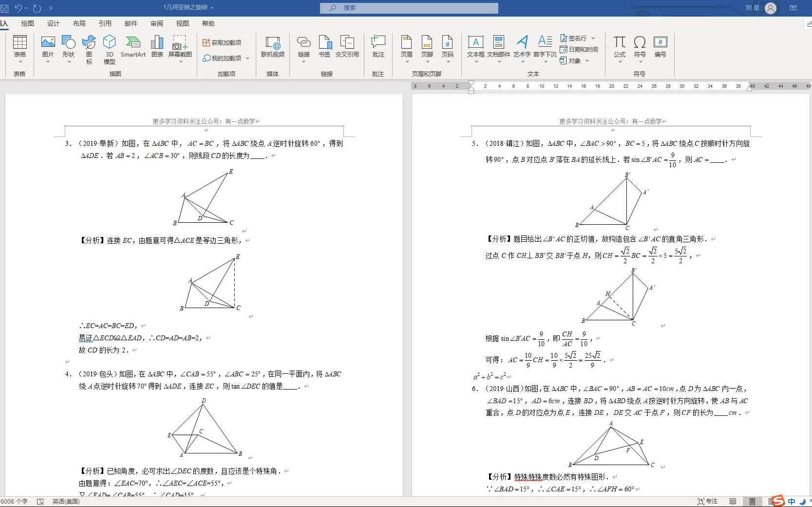Switch to read mode view
Viewport: 812px width, 507px height.
coord(733,502)
